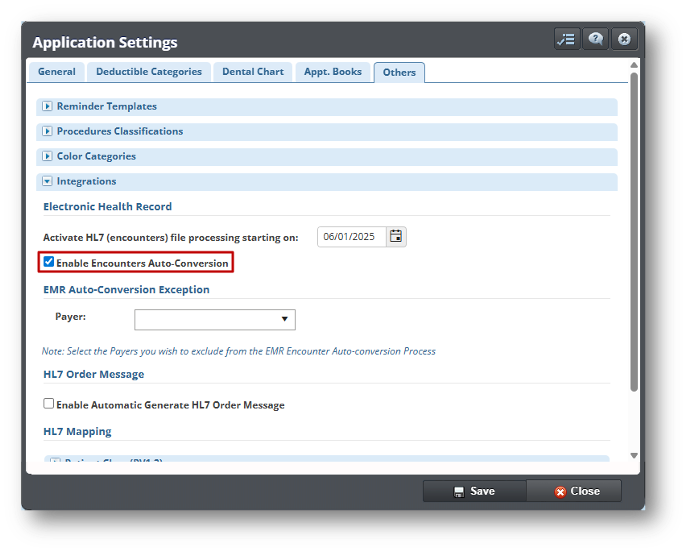Open the Deductible Categories tab
This screenshot has height=554, width=688.
click(149, 72)
